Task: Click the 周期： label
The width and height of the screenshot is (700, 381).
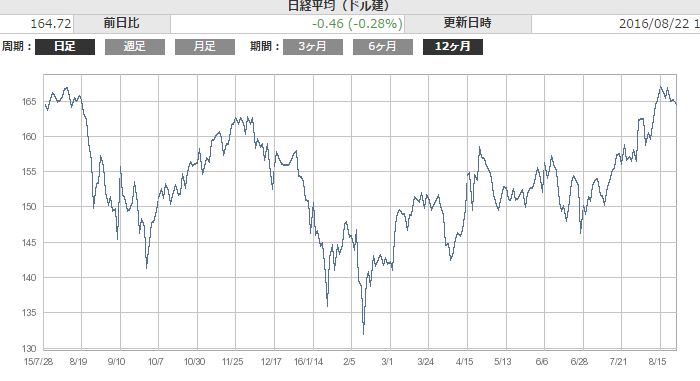Action: coord(17,46)
